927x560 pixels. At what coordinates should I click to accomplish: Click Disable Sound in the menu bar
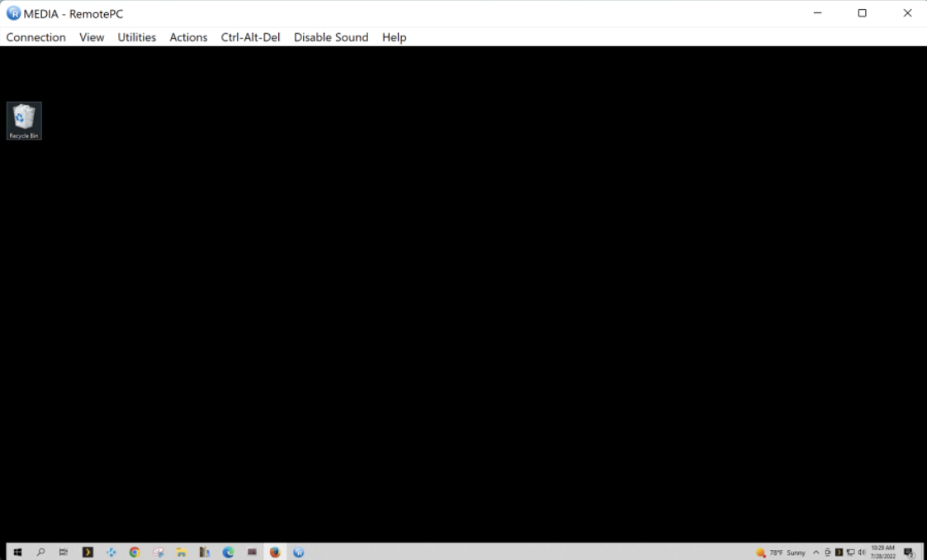pos(330,37)
